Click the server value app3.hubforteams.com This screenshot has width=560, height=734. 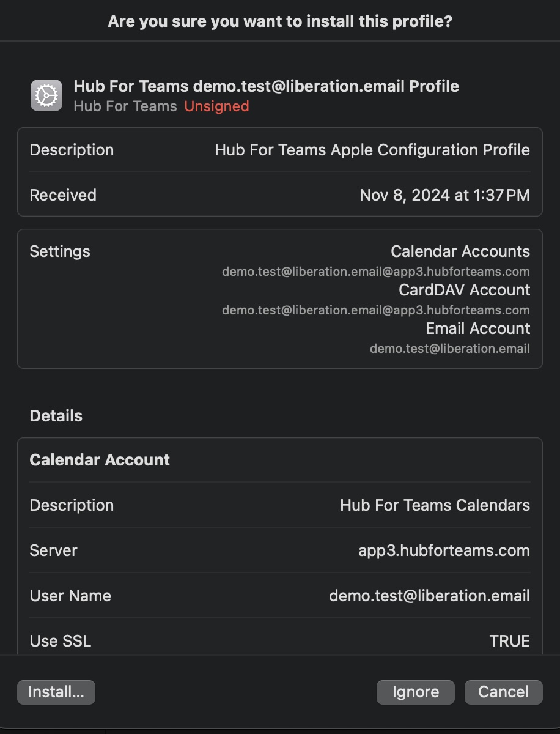(444, 550)
